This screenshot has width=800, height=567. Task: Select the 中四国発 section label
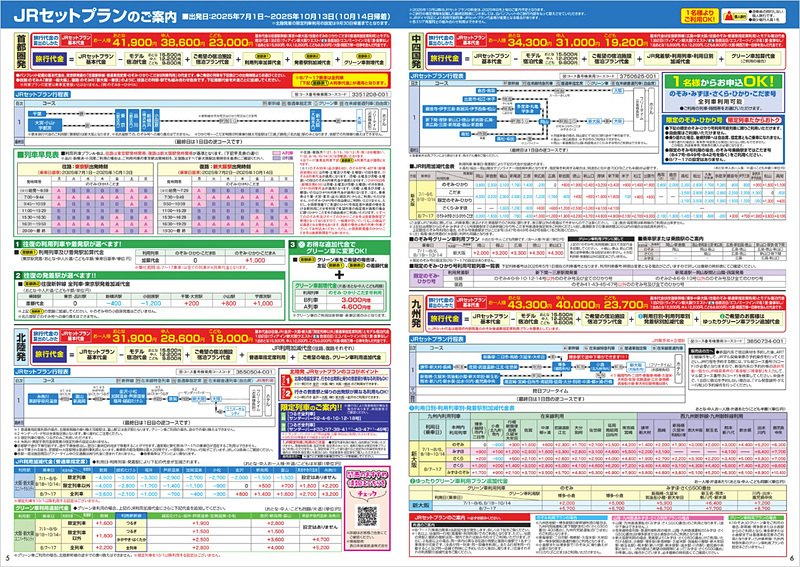pos(417,51)
